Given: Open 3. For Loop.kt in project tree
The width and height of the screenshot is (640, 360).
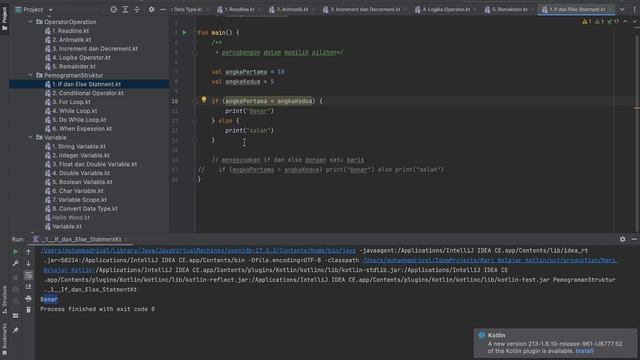Looking at the screenshot, I should point(71,102).
